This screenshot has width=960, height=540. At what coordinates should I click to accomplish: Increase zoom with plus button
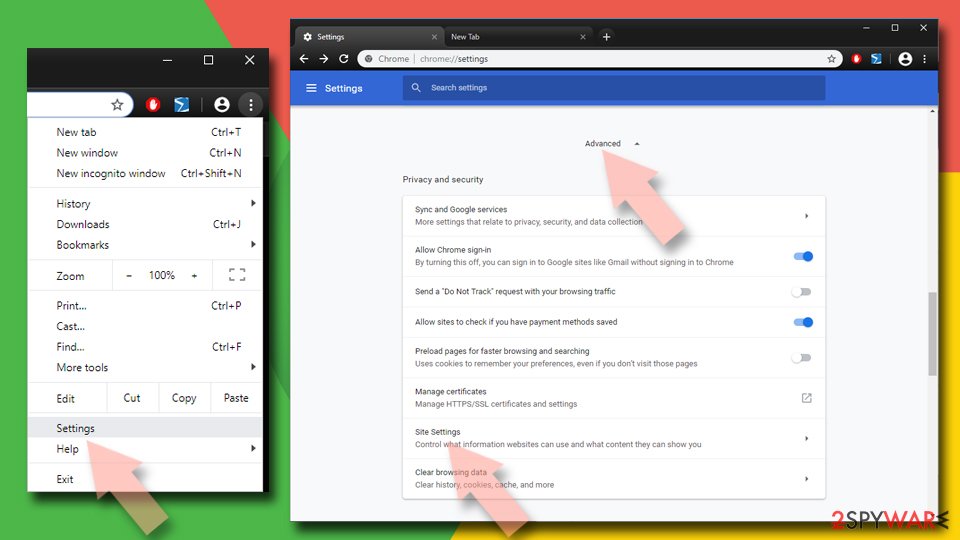coord(194,276)
